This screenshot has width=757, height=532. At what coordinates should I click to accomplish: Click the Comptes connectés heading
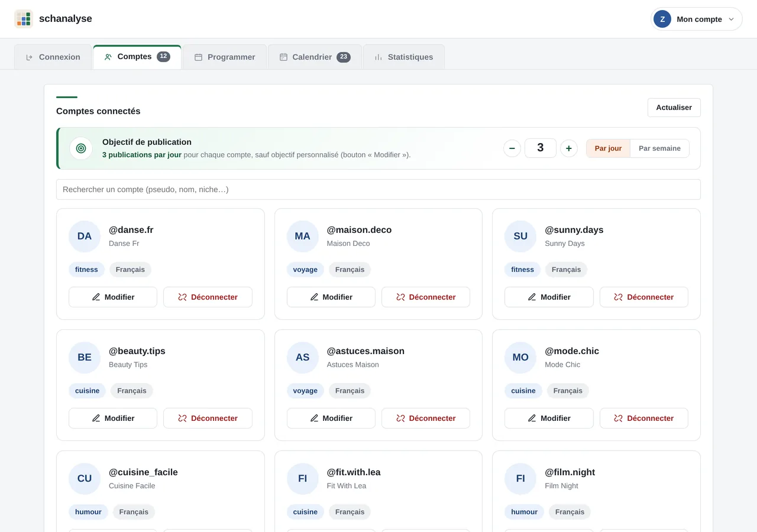coord(98,111)
